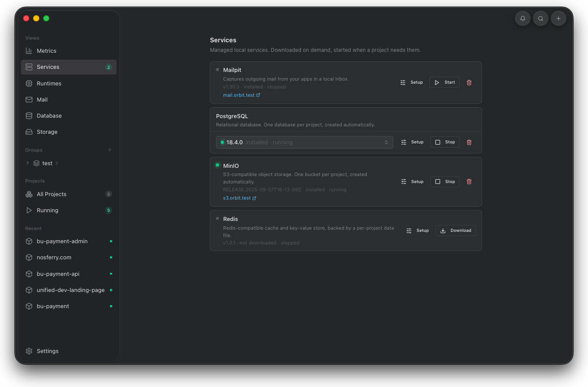Click the Runtimes chip icon in sidebar
588x387 pixels.
(x=29, y=83)
